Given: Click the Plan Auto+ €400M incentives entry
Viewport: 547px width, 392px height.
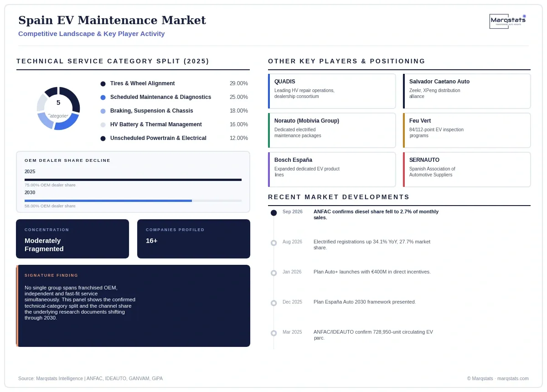Looking at the screenshot, I should pos(372,272).
